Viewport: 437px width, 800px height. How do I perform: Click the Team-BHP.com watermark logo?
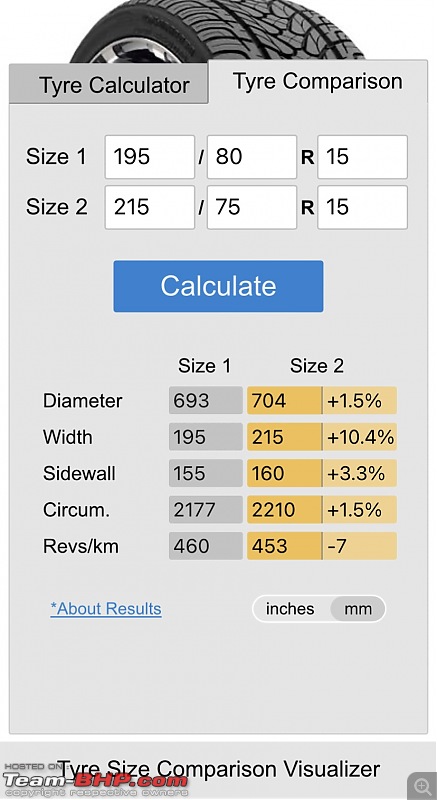95,781
